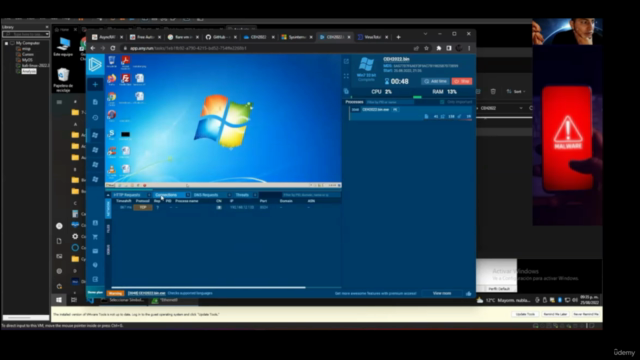Click the TCP protocol badge in connections row

point(143,207)
